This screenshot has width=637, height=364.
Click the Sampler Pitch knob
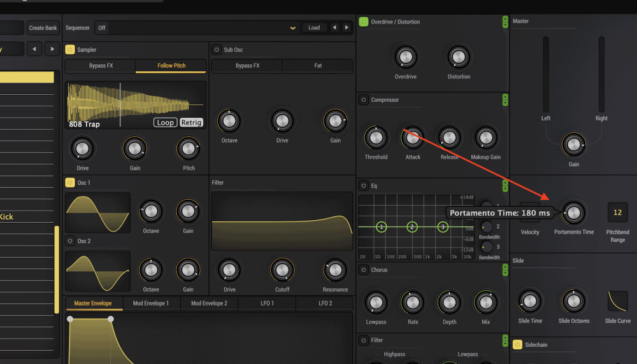click(x=189, y=148)
